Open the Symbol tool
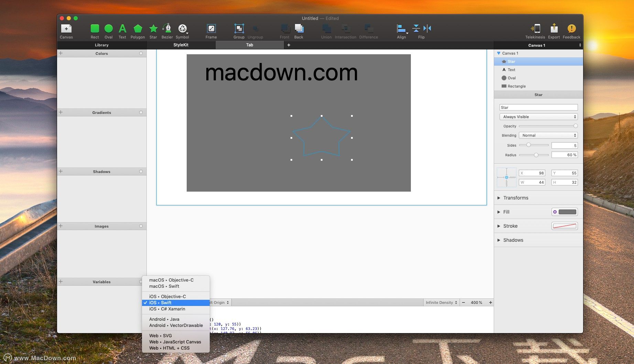634x364 pixels. 182,29
